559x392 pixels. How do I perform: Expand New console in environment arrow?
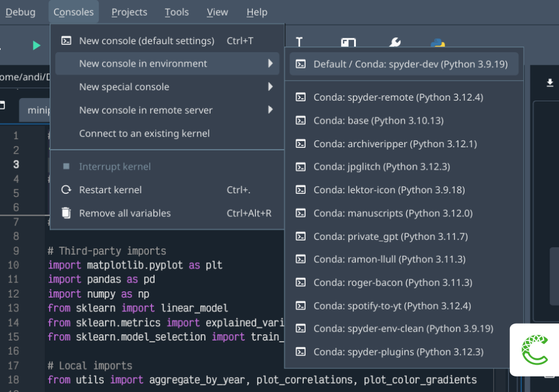pos(270,63)
